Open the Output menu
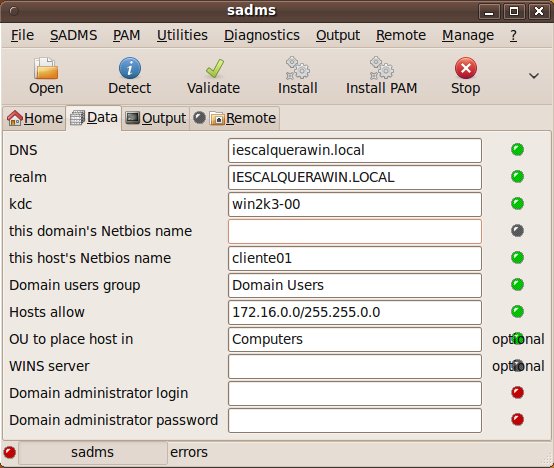The image size is (554, 468). tap(338, 35)
